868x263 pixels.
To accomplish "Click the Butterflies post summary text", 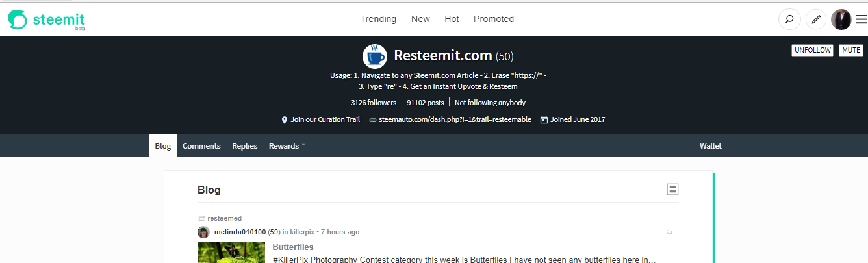I will (x=464, y=260).
